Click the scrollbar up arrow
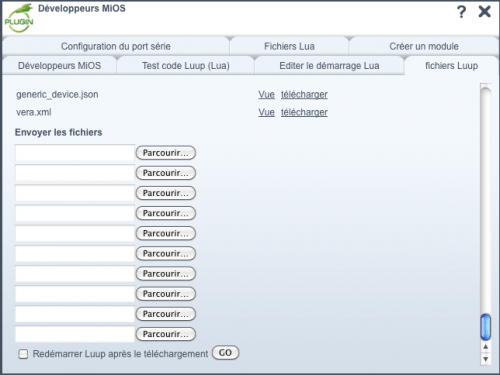This screenshot has width=500, height=375. (x=486, y=347)
